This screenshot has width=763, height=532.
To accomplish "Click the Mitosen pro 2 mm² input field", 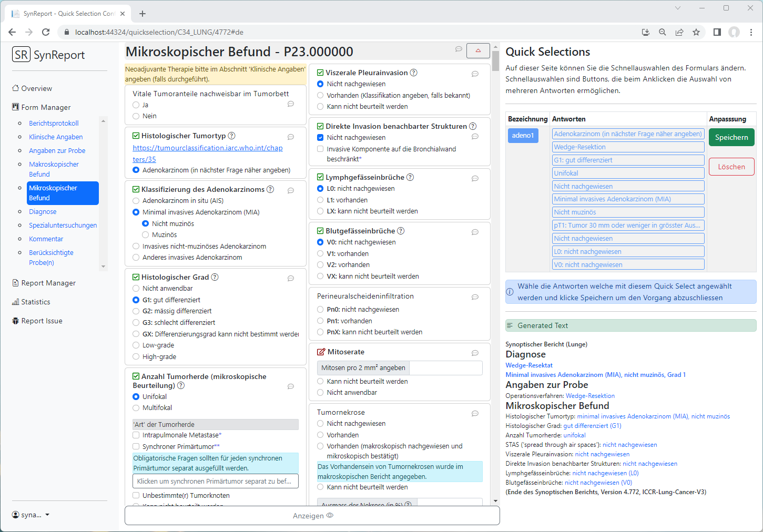I will (x=445, y=368).
